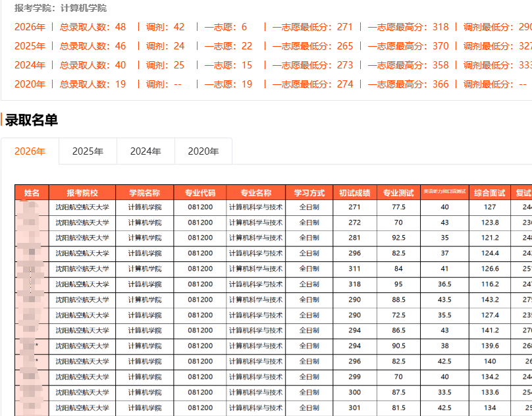Click the 姓名 column header
The height and width of the screenshot is (416, 532).
point(32,193)
